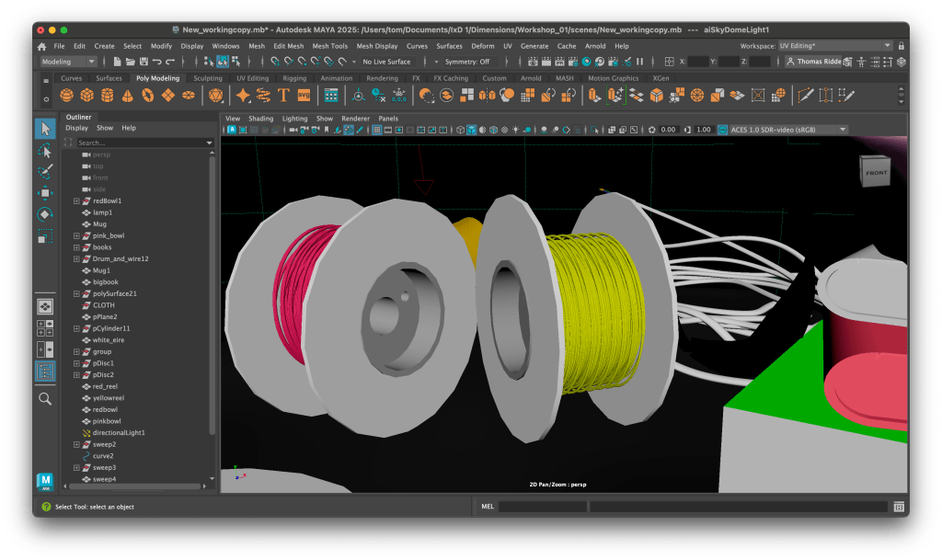
Task: Open the Mesh Tools menu
Action: pos(329,46)
